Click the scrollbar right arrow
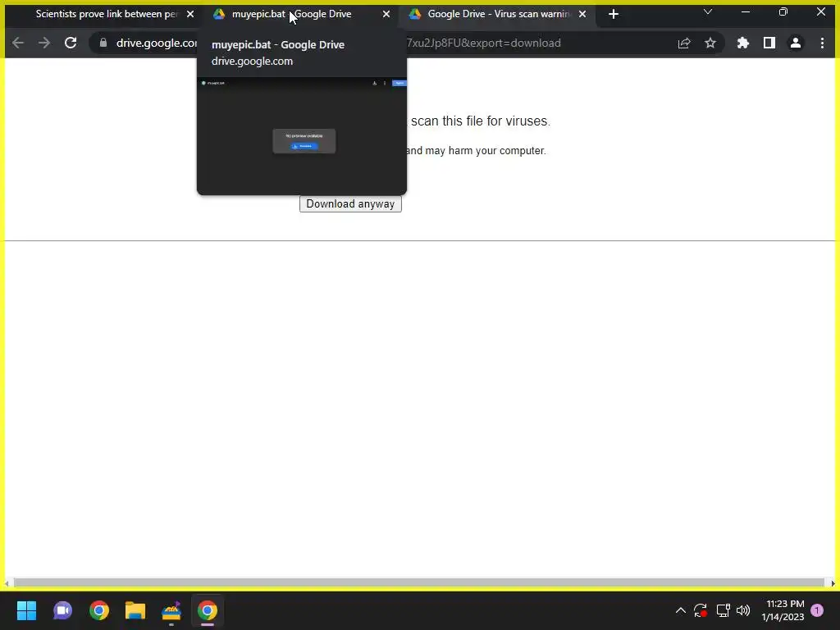 tap(833, 583)
